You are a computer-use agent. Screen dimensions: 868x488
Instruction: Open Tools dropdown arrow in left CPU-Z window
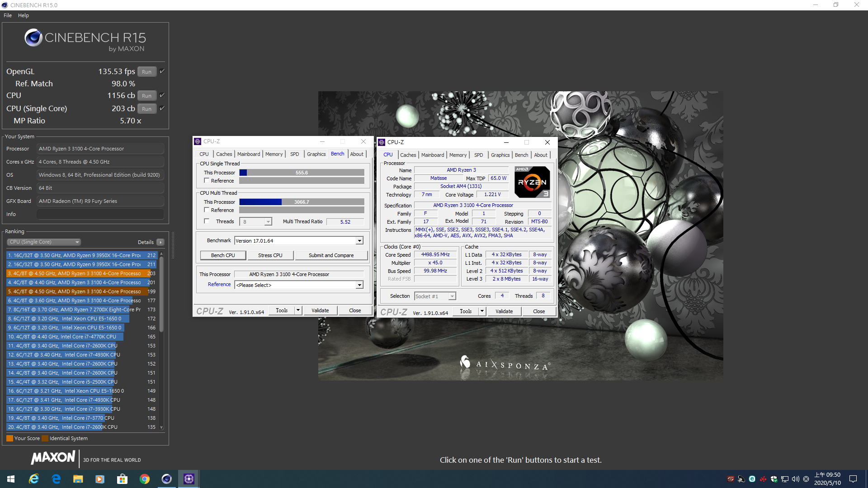click(x=298, y=310)
